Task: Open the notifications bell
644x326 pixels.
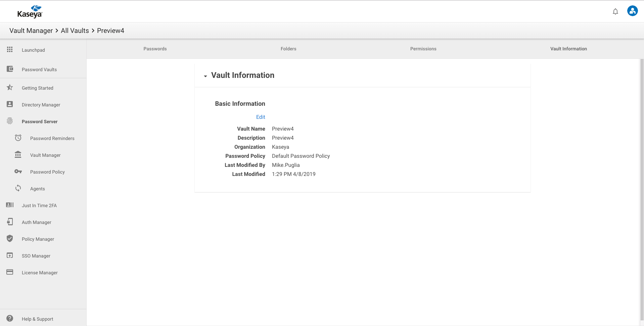Action: [615, 12]
